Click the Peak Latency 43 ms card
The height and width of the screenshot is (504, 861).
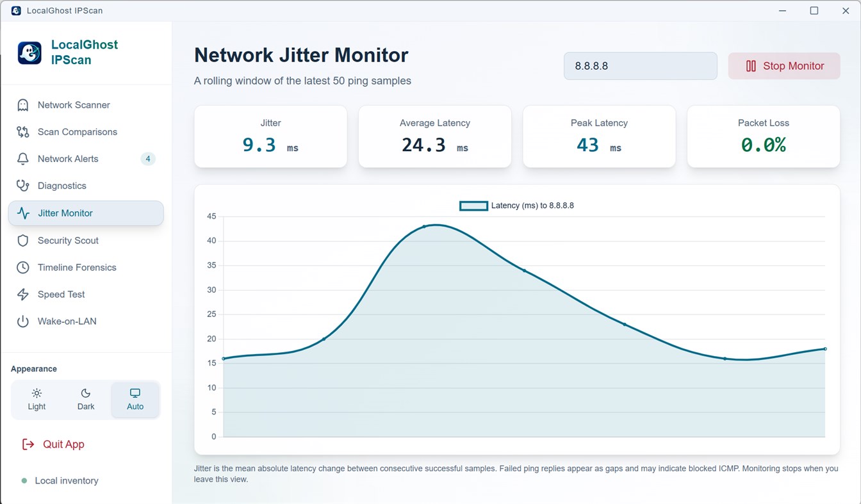point(599,137)
